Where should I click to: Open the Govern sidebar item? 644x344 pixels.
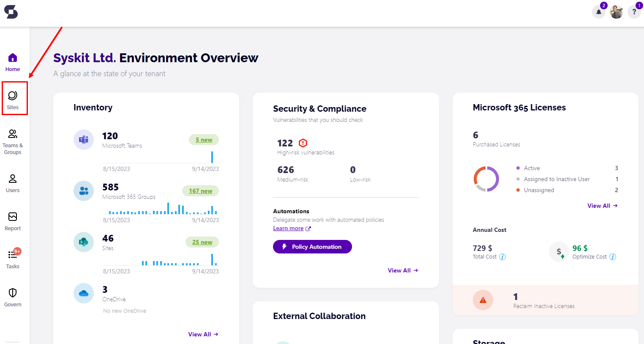coord(13,297)
